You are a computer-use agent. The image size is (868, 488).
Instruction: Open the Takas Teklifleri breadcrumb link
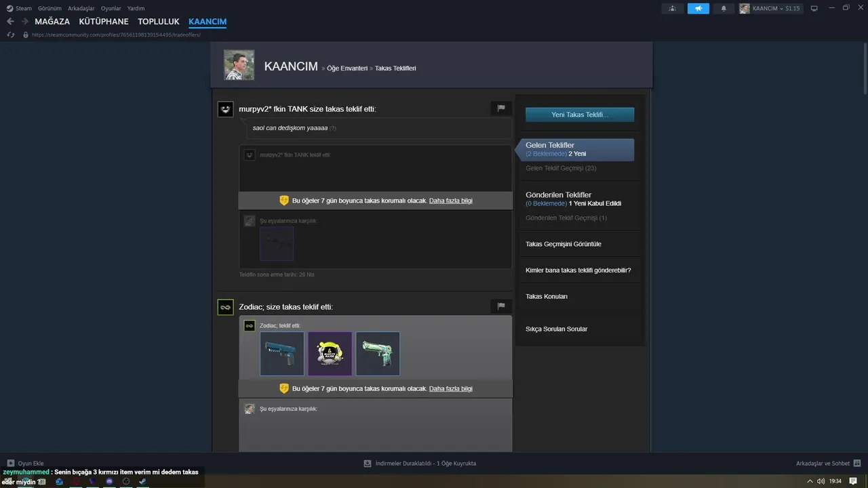click(x=395, y=68)
